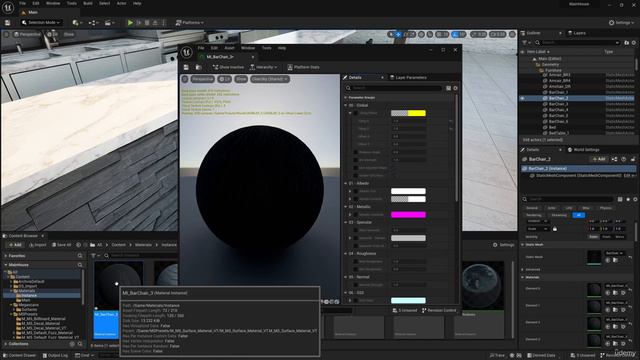This screenshot has height=360, width=640.
Task: Collapse the 03 - Specular group
Action: pyautogui.click(x=346, y=223)
